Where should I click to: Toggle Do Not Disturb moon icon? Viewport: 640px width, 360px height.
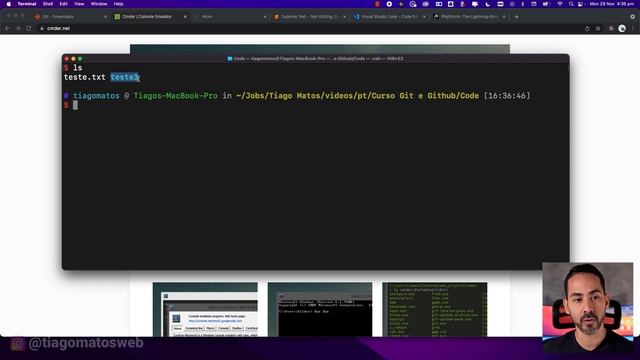(x=488, y=4)
